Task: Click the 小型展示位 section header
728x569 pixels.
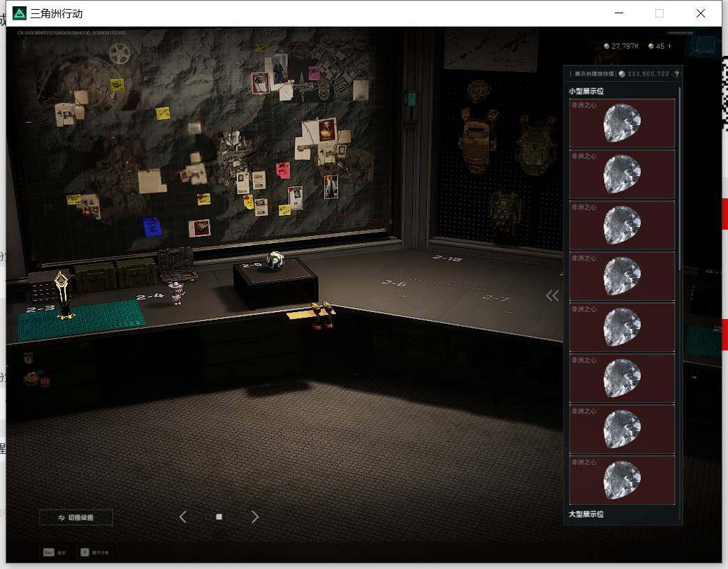Action: 586,91
